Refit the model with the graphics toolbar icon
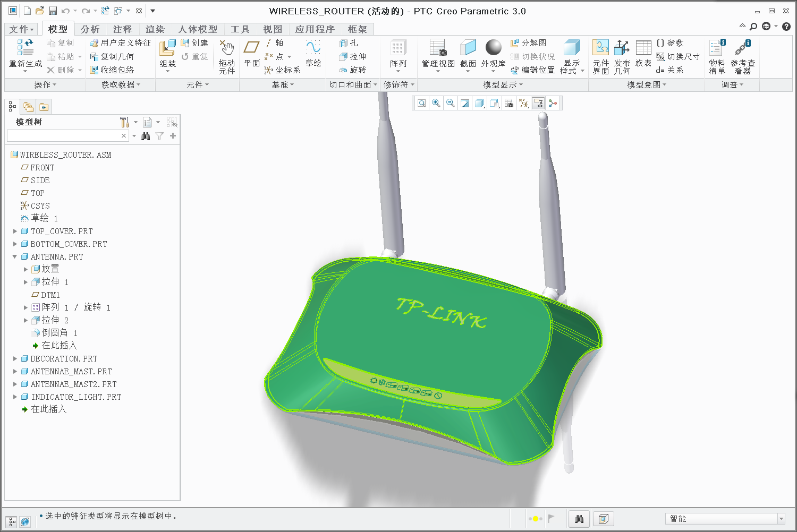797x532 pixels. click(x=422, y=103)
